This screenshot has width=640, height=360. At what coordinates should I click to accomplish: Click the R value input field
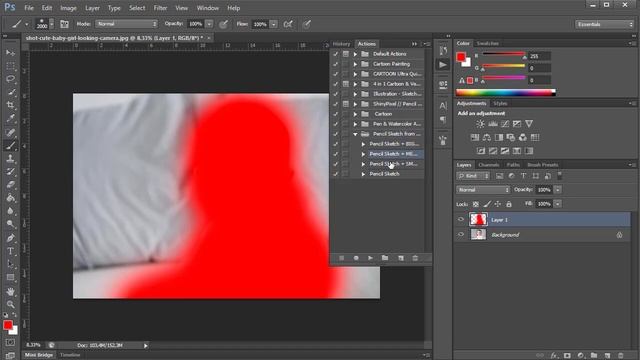(x=540, y=56)
